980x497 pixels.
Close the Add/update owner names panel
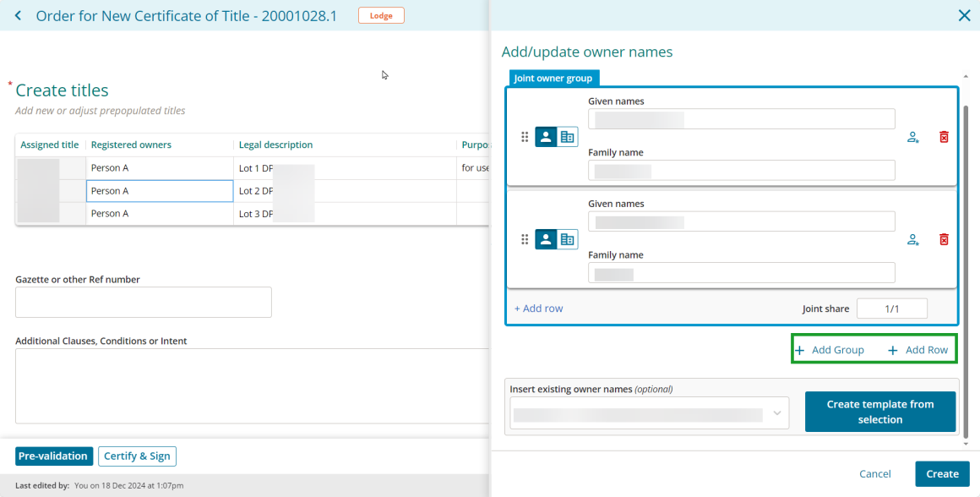(x=965, y=15)
